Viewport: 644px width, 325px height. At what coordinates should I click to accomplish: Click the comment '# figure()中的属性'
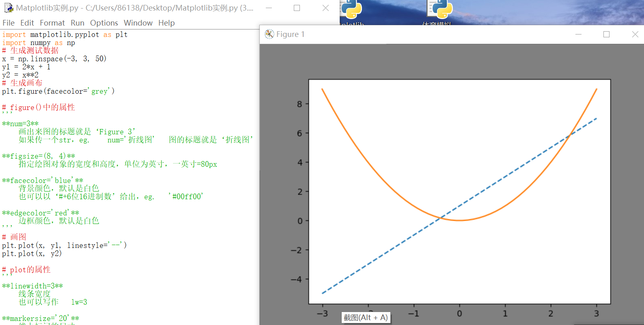point(39,108)
